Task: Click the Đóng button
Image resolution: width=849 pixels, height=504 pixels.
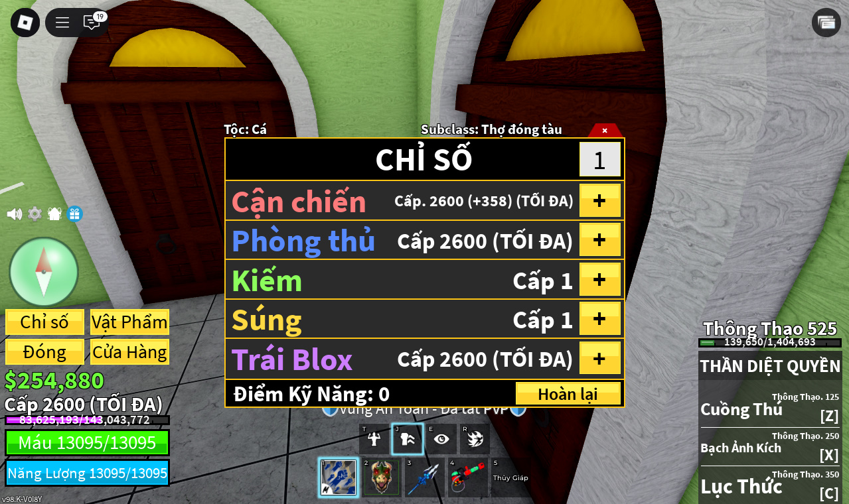Action: [x=44, y=352]
